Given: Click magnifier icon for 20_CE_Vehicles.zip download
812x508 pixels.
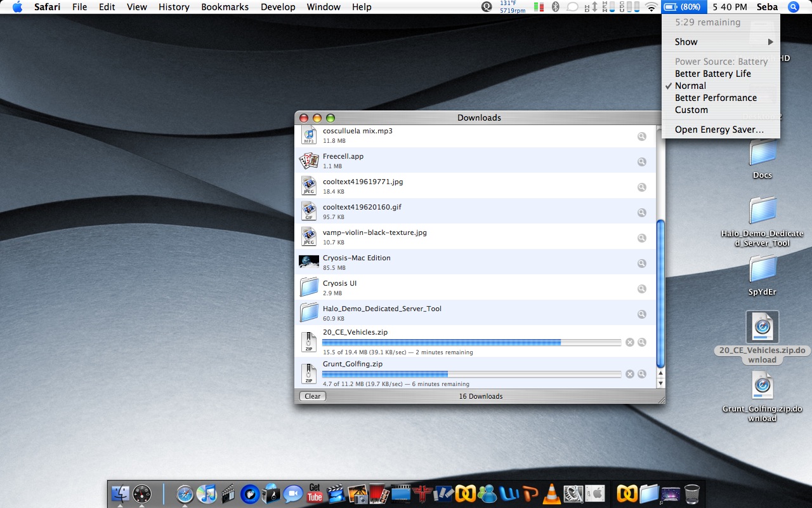Looking at the screenshot, I should (x=642, y=342).
